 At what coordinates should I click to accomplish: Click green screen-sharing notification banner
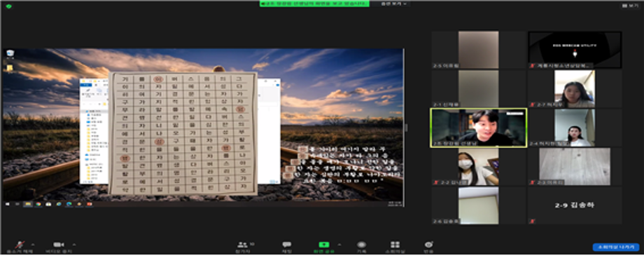[x=314, y=4]
